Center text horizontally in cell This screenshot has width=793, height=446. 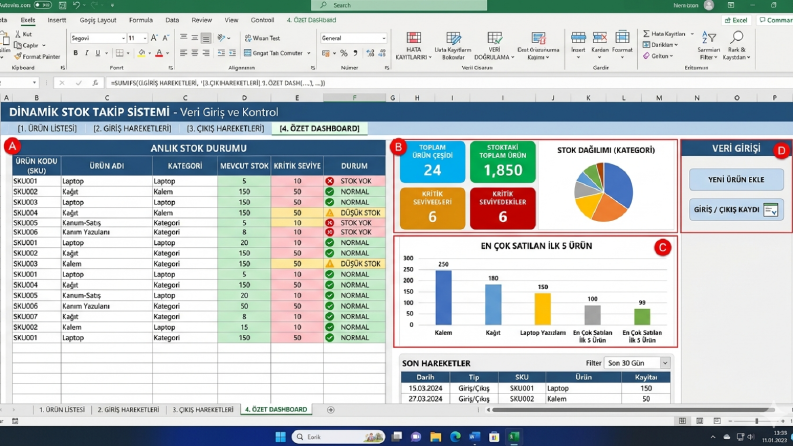pyautogui.click(x=195, y=53)
